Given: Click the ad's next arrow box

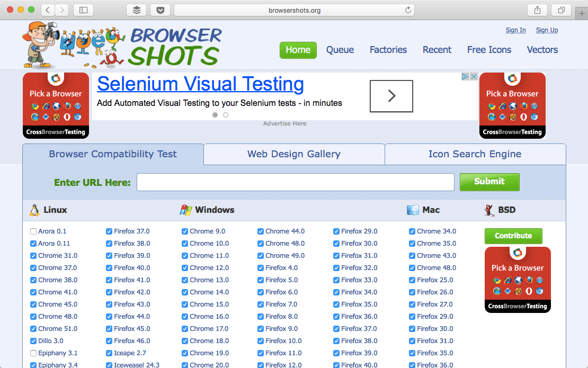Looking at the screenshot, I should click(x=391, y=96).
